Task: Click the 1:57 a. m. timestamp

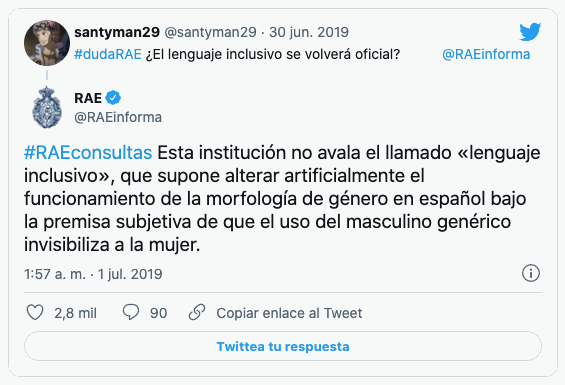Action: [x=55, y=274]
